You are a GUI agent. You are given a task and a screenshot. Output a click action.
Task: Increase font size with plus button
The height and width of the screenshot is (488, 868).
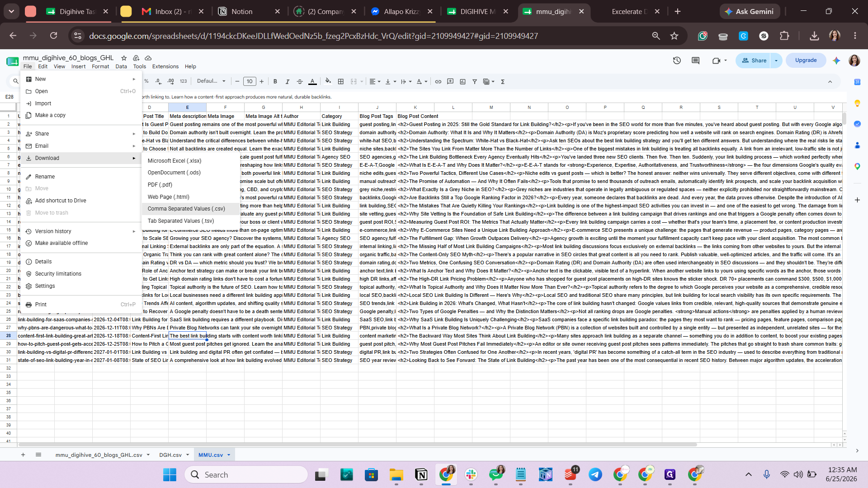point(262,81)
